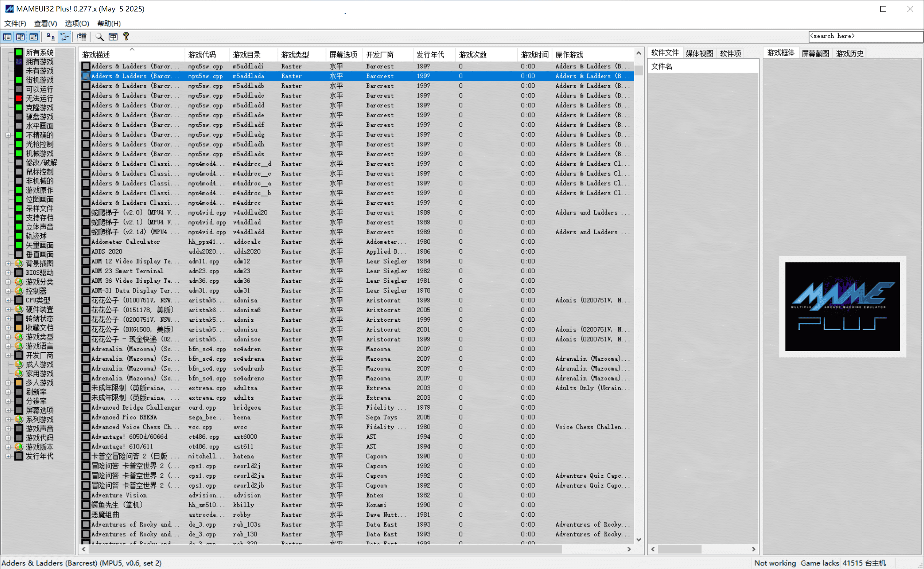Expand the BIOS驱动 tree node
The height and width of the screenshot is (569, 924).
pyautogui.click(x=8, y=273)
